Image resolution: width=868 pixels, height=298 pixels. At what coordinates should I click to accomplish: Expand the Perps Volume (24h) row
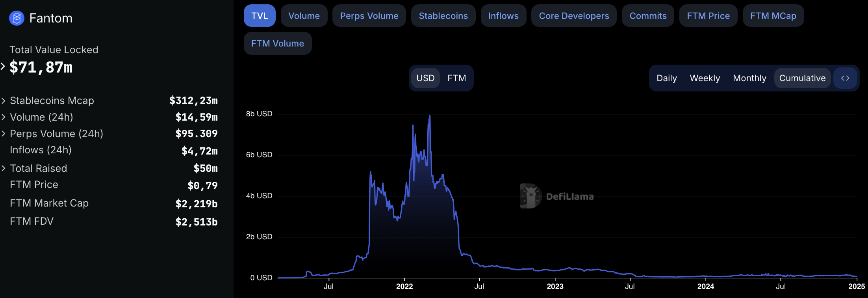4,134
